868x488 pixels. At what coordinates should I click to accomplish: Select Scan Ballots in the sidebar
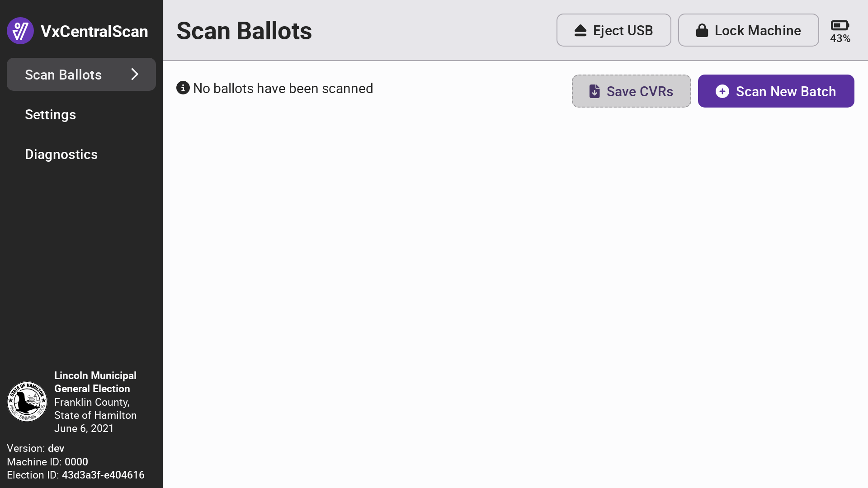click(63, 75)
